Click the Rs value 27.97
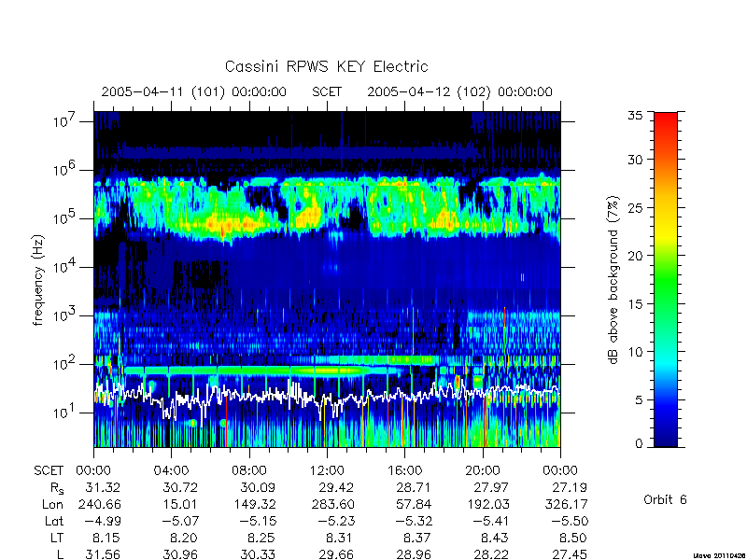747x560 pixels. tap(491, 487)
